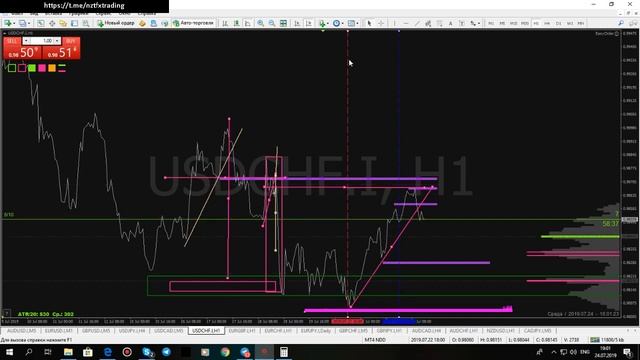Open the USDCAD chart tab
The height and width of the screenshot is (360, 640).
[169, 331]
